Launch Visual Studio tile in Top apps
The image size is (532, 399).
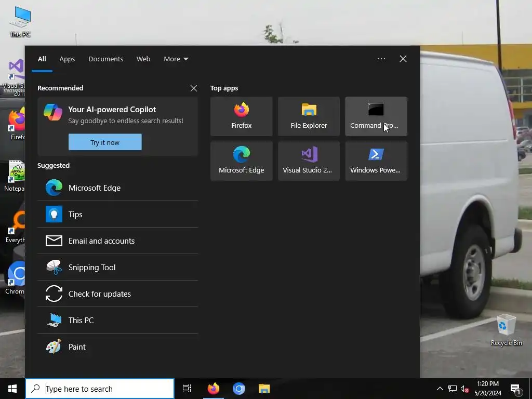(x=309, y=161)
